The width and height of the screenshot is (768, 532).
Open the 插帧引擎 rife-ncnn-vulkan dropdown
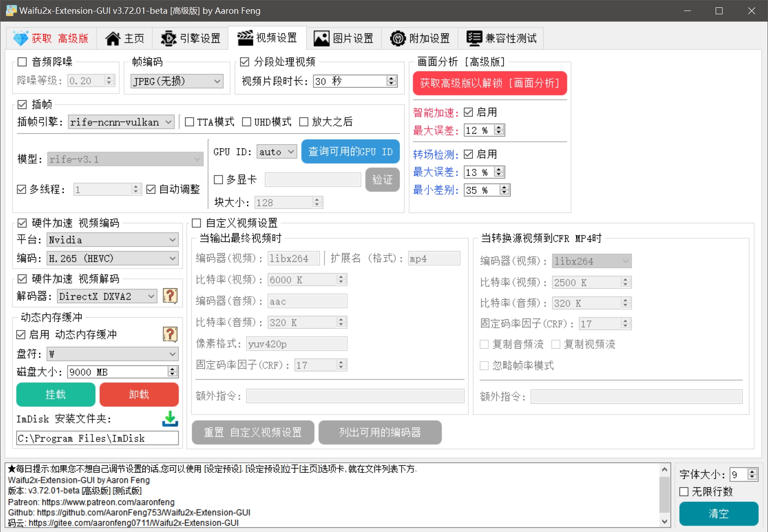121,122
